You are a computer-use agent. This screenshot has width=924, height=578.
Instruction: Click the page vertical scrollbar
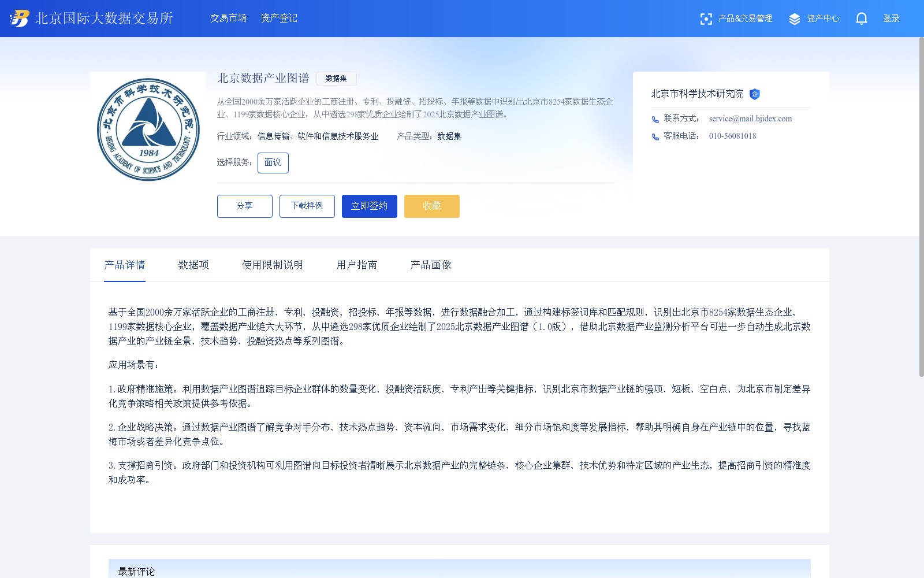click(x=921, y=207)
